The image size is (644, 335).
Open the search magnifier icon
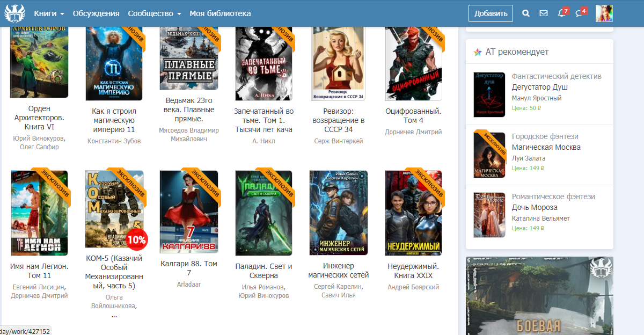(x=526, y=13)
